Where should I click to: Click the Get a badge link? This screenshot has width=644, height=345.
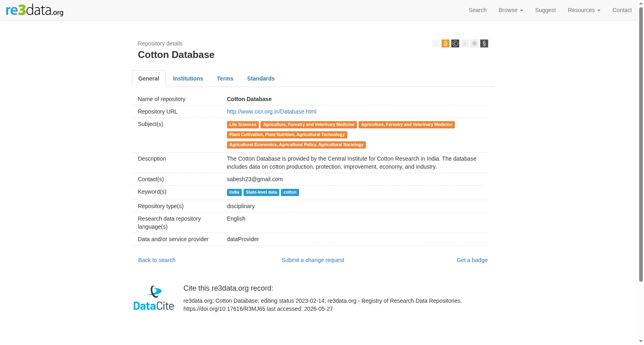(x=472, y=260)
